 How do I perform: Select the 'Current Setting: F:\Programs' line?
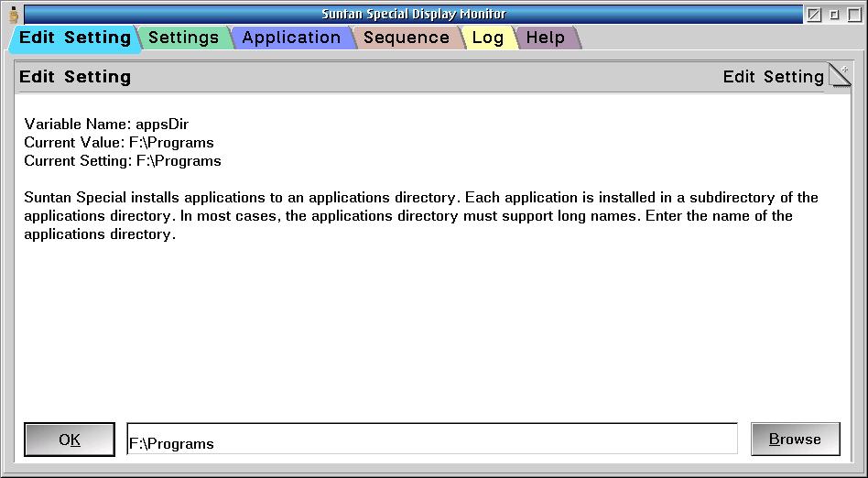(x=123, y=160)
